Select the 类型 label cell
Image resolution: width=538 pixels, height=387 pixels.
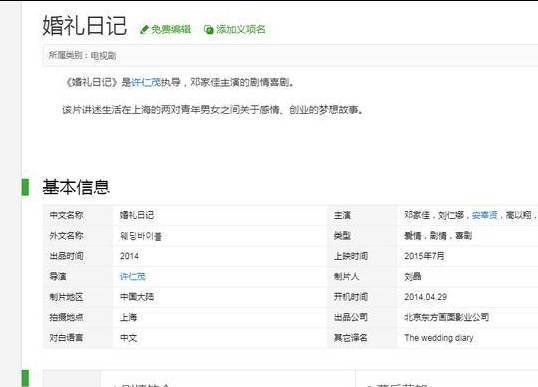pos(342,236)
